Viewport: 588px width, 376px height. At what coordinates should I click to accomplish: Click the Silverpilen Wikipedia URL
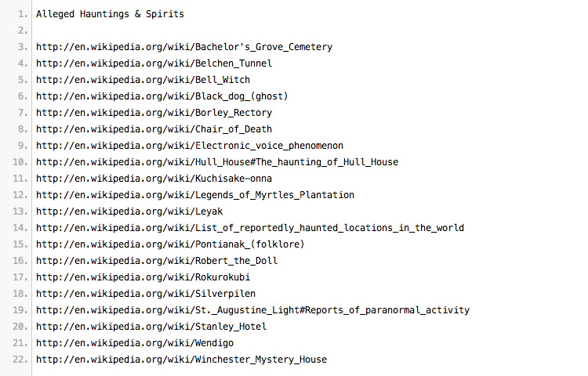coord(146,294)
